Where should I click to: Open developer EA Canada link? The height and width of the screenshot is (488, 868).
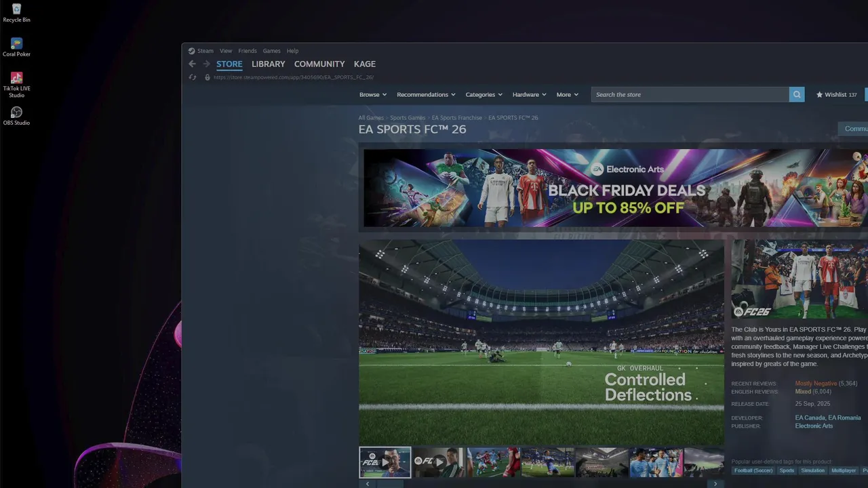(x=810, y=418)
